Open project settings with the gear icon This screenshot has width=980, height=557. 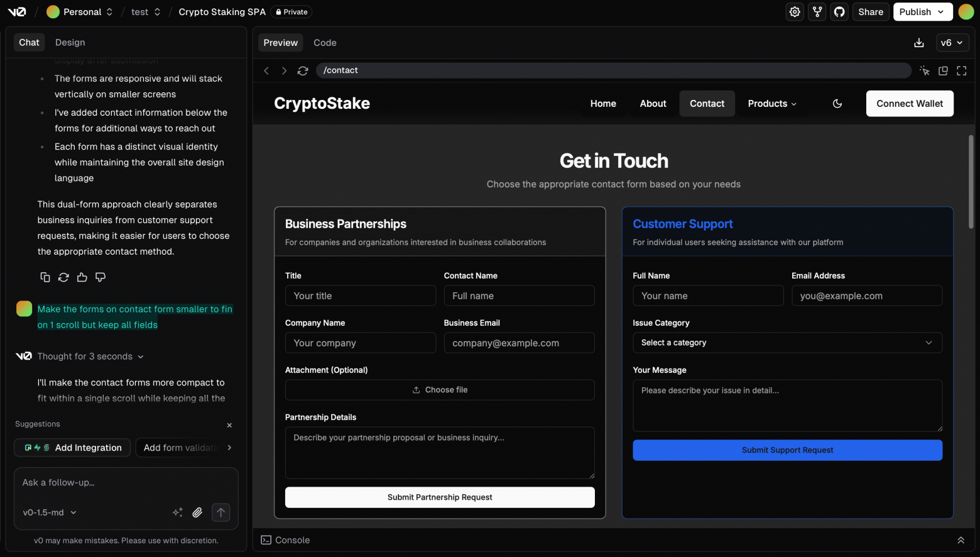(794, 11)
